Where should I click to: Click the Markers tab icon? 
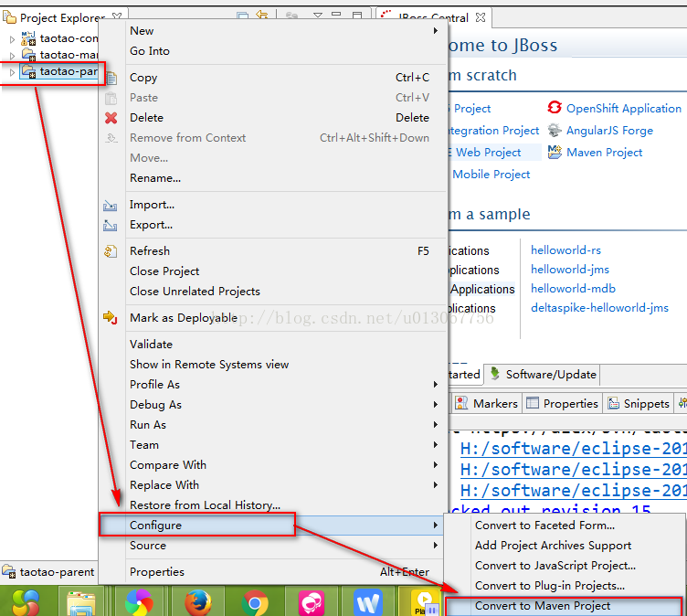[461, 402]
